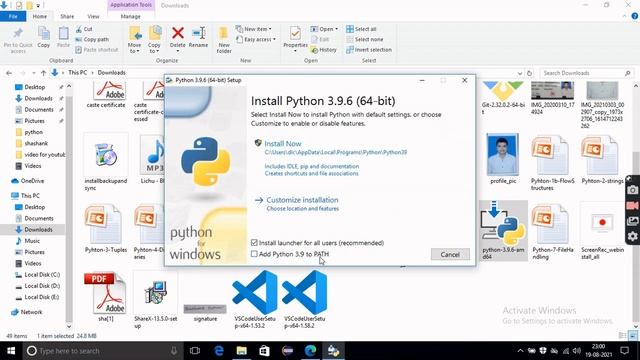The height and width of the screenshot is (360, 640).
Task: Click Install Now in Python setup
Action: 283,144
